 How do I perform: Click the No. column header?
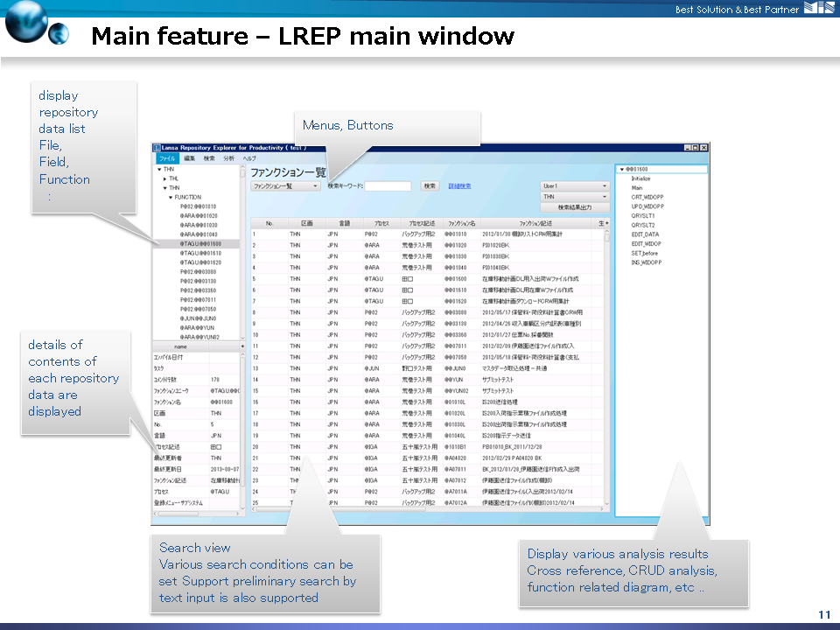click(x=269, y=223)
